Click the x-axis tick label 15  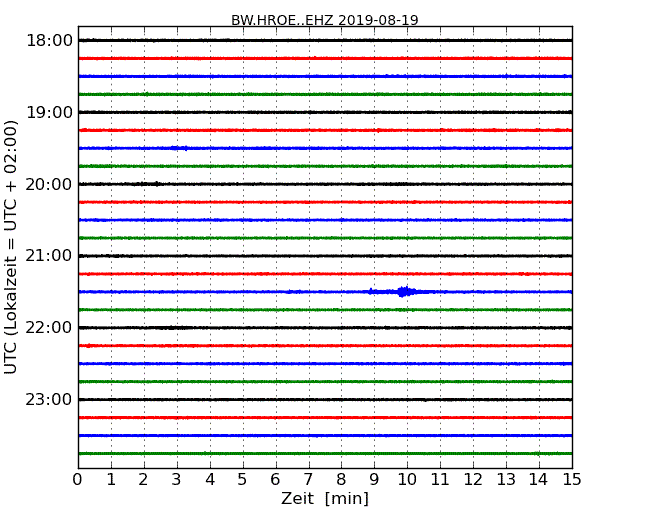[572, 480]
